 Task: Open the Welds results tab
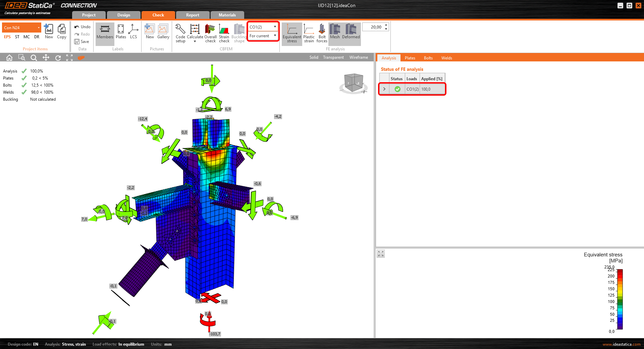[x=447, y=58]
